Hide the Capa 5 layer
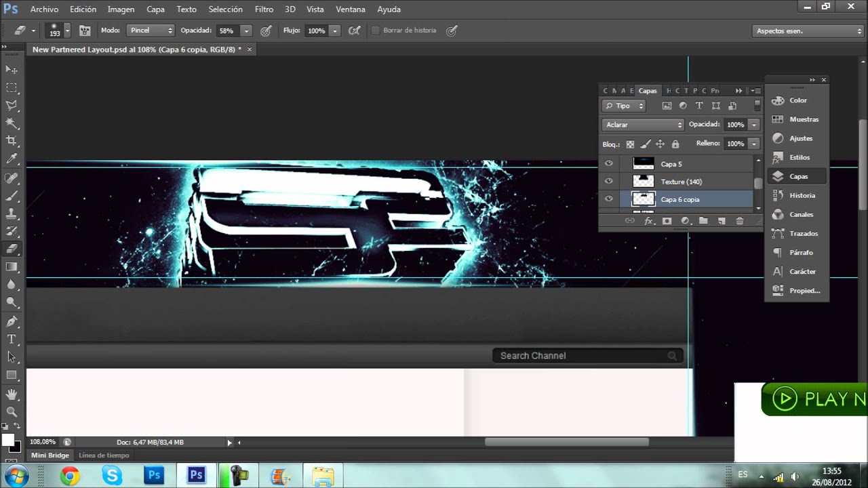868x488 pixels. pos(608,163)
